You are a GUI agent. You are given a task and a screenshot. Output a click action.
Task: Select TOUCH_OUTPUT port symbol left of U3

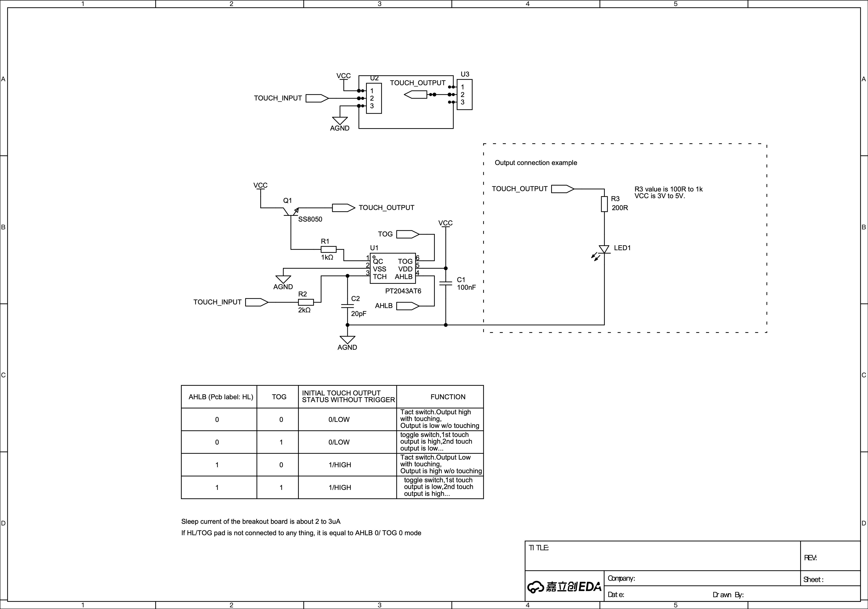point(415,94)
